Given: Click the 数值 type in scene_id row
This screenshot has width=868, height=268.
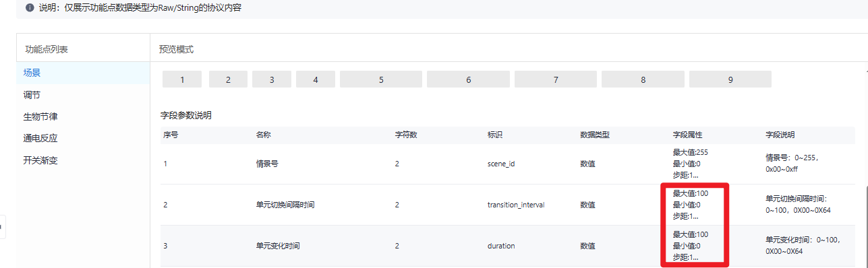Looking at the screenshot, I should coord(587,164).
